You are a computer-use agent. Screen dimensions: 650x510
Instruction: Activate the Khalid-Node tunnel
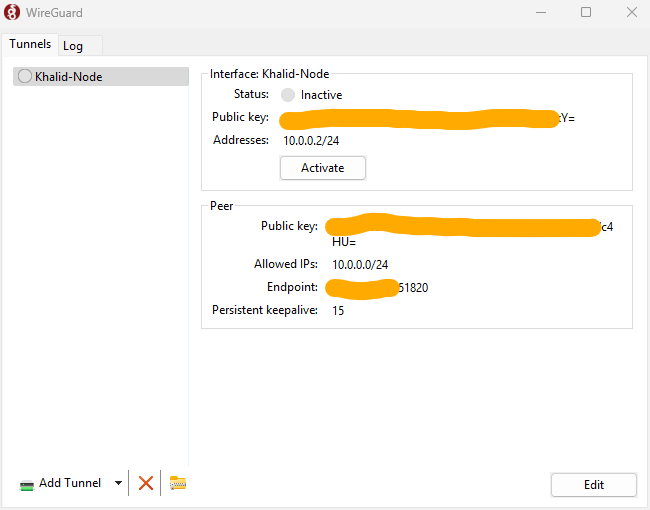point(323,168)
